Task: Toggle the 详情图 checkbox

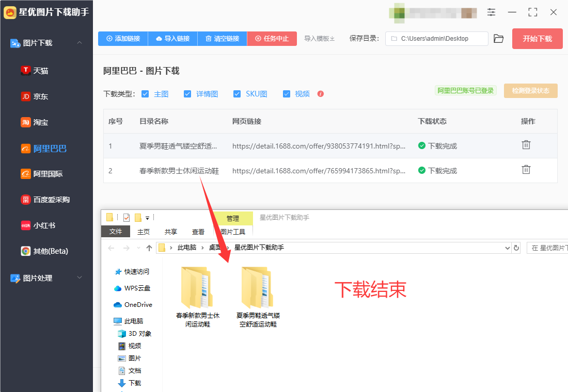Action: [x=187, y=94]
